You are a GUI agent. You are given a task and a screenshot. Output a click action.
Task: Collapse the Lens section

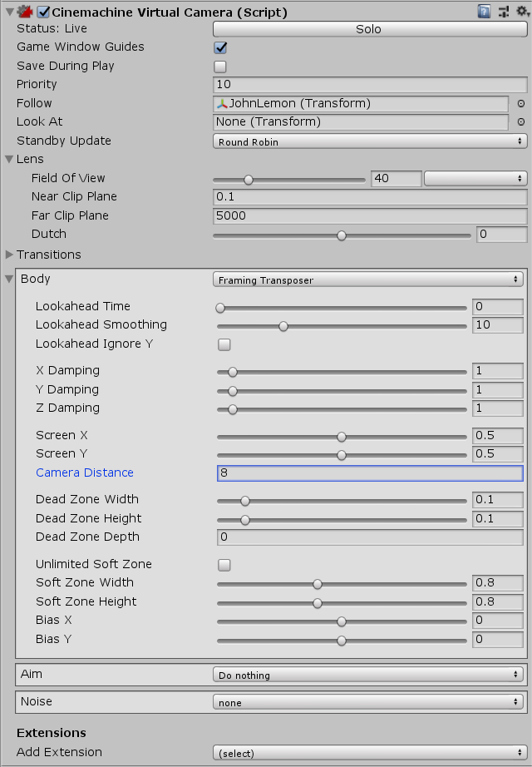point(10,160)
